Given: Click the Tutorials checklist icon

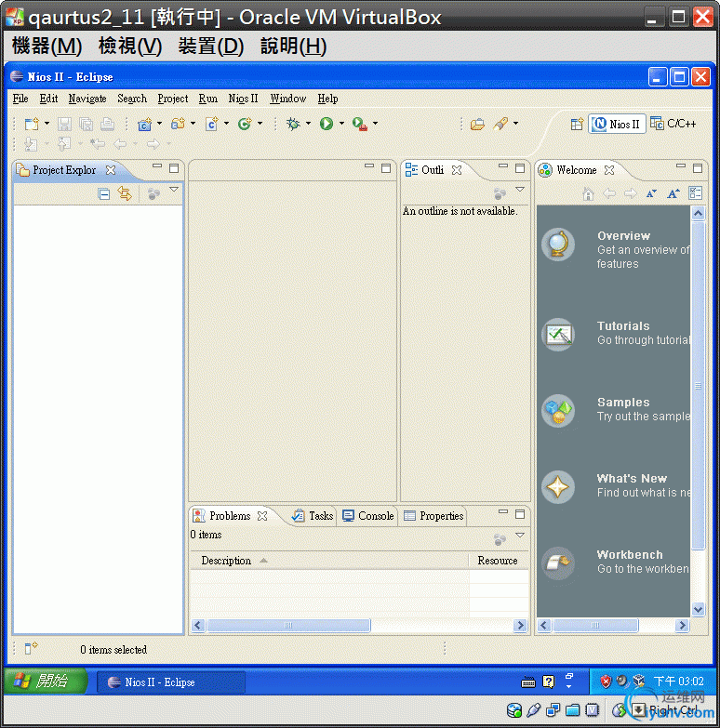Looking at the screenshot, I should (558, 335).
